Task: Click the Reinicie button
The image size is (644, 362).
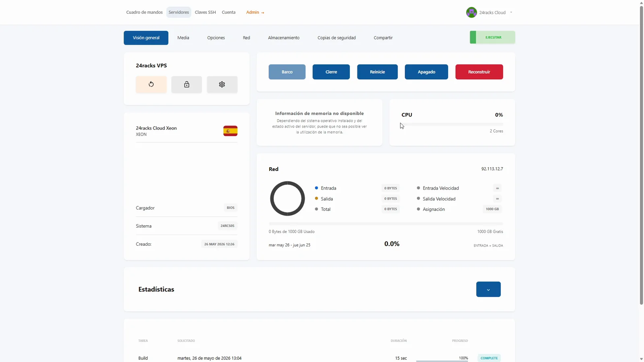Action: [378, 72]
